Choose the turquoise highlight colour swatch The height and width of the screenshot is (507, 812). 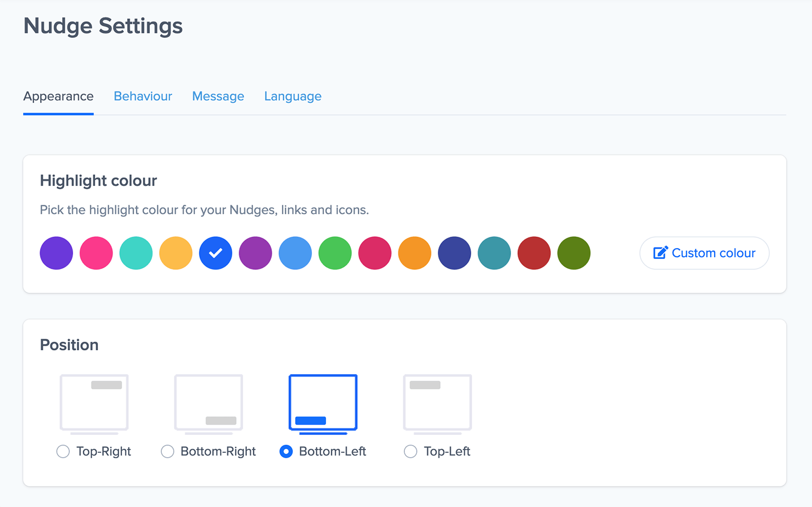(136, 253)
